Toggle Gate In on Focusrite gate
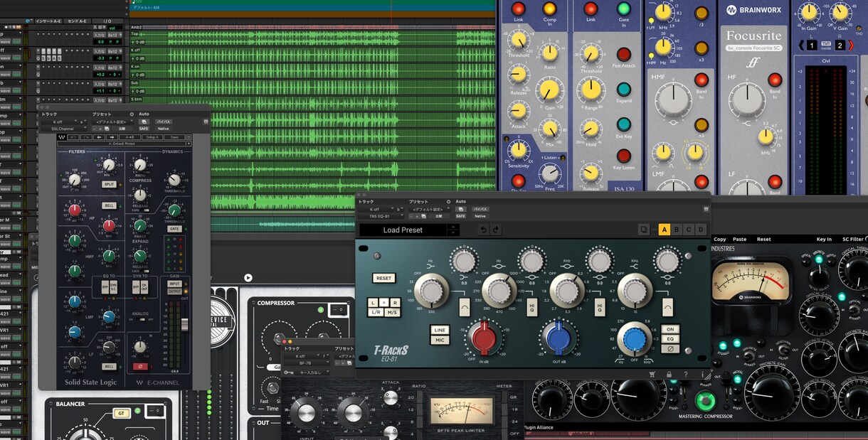The width and height of the screenshot is (868, 440). (623, 9)
